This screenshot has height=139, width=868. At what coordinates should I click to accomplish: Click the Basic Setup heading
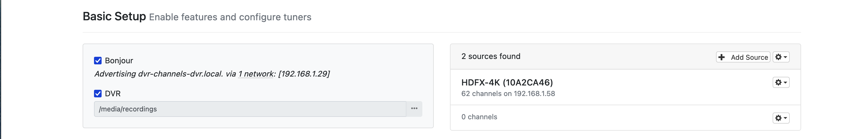(114, 16)
